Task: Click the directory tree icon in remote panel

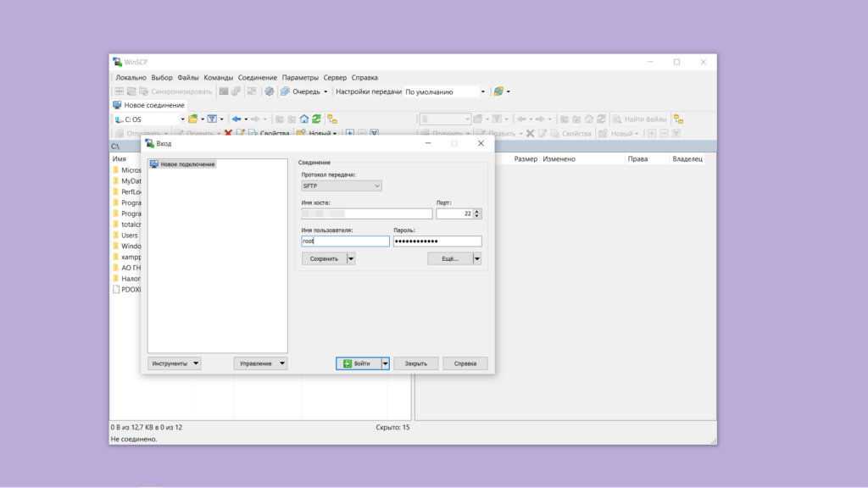Action: [x=678, y=119]
